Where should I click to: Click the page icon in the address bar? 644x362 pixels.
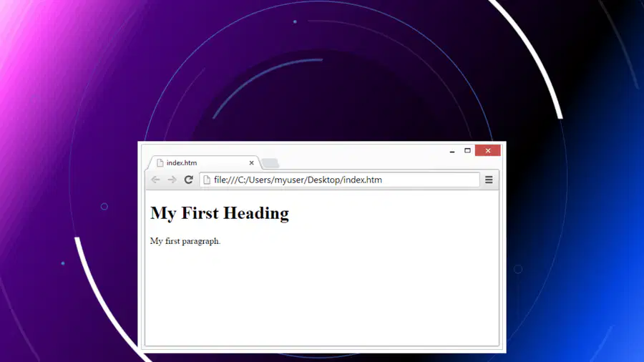(x=207, y=180)
